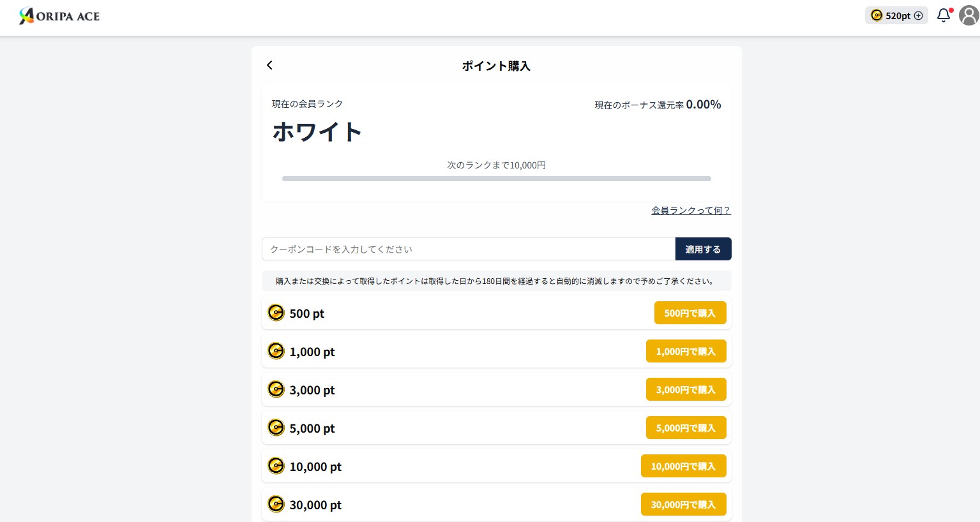Purchase 3,000 pt for 3,000円
980x522 pixels.
(x=686, y=389)
